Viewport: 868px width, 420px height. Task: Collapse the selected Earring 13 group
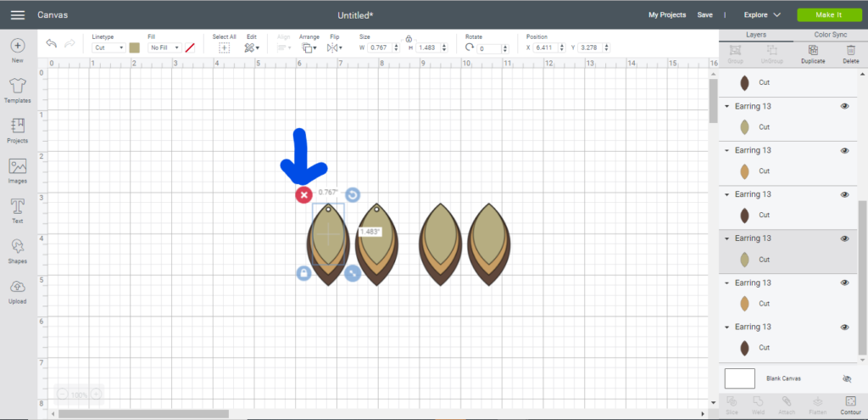[726, 238]
